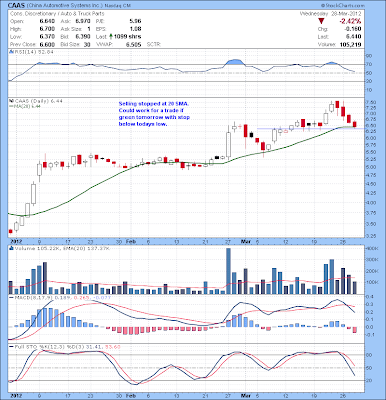This screenshot has height=400, width=386.
Task: Open the StockCharts.com copyright link
Action: pos(343,6)
